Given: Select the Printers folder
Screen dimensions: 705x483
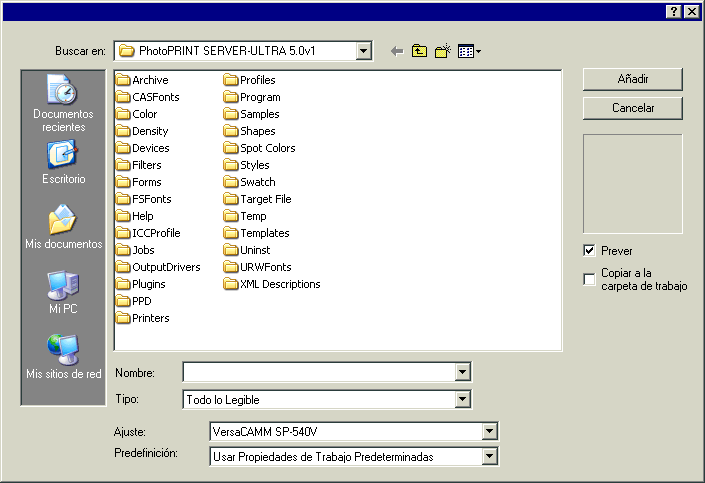Looking at the screenshot, I should [x=143, y=318].
